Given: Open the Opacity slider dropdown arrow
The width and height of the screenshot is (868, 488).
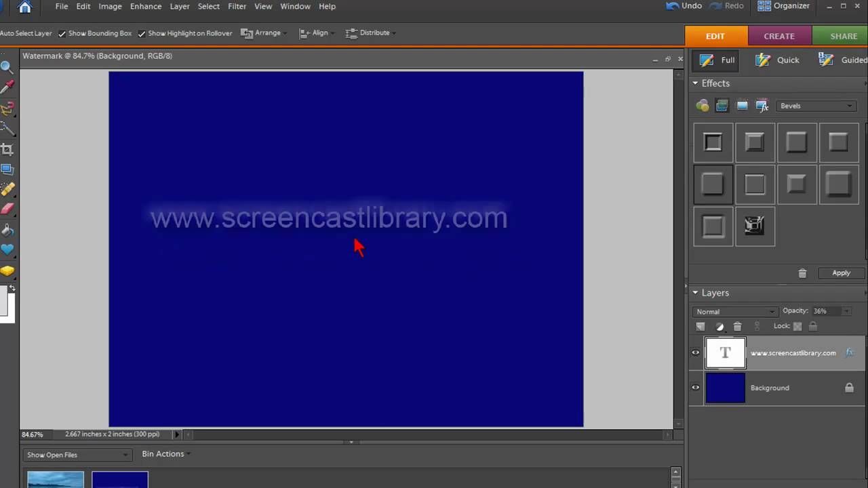Looking at the screenshot, I should [846, 311].
